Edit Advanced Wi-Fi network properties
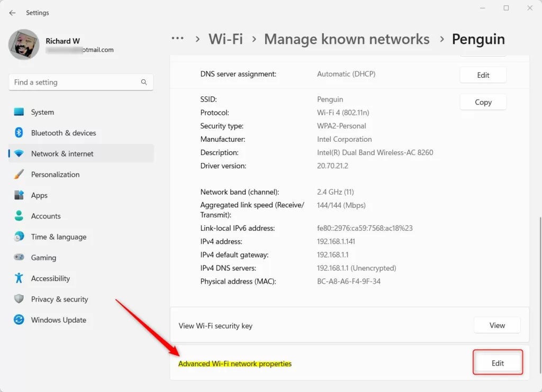The image size is (542, 392). (498, 363)
